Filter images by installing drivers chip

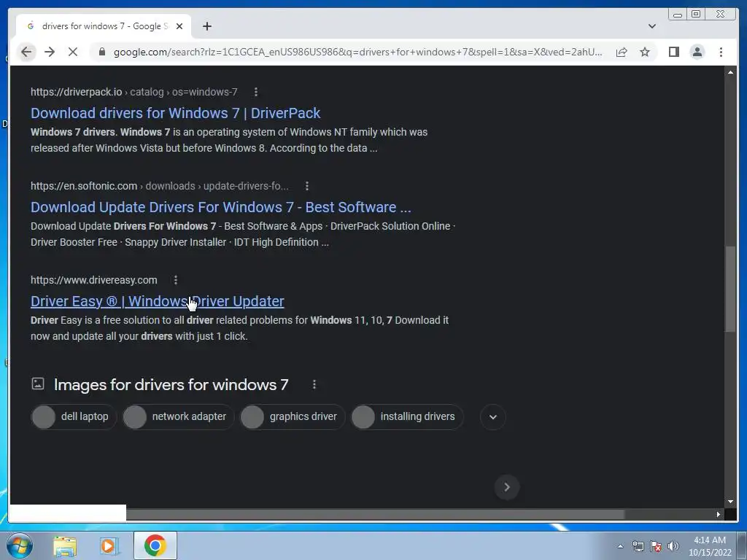tap(407, 416)
